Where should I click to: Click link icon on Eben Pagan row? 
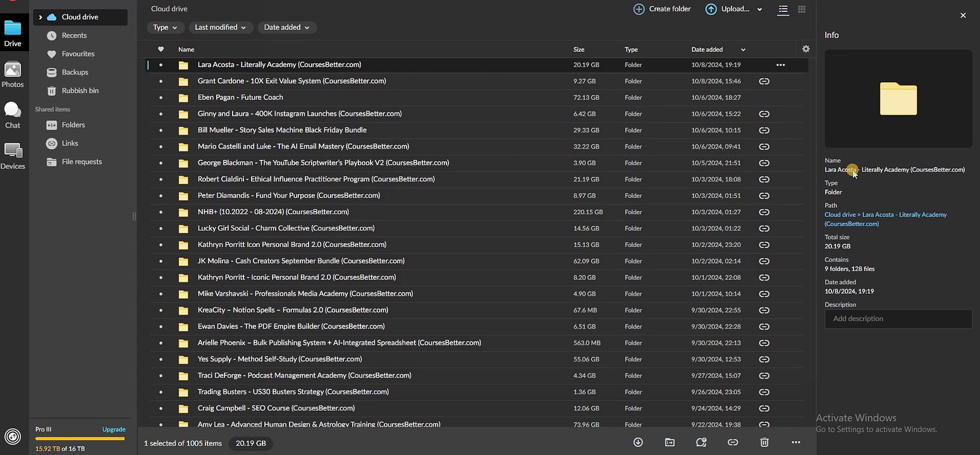(764, 97)
